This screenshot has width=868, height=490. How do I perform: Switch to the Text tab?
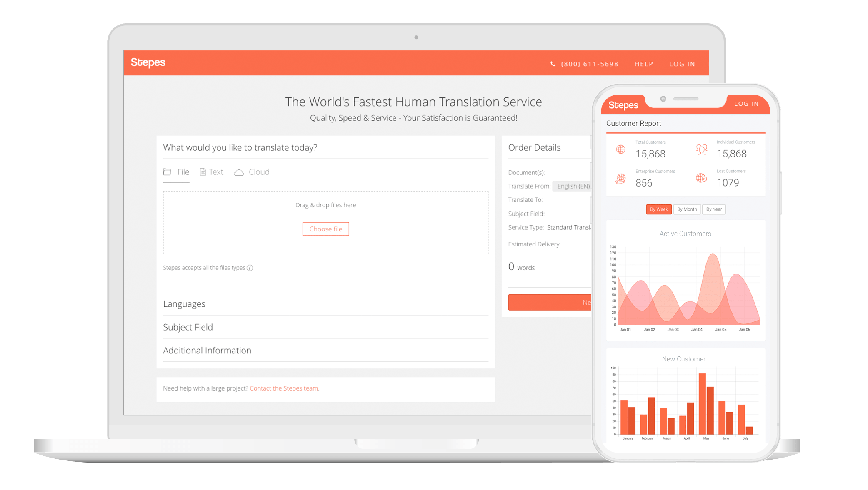(x=212, y=172)
